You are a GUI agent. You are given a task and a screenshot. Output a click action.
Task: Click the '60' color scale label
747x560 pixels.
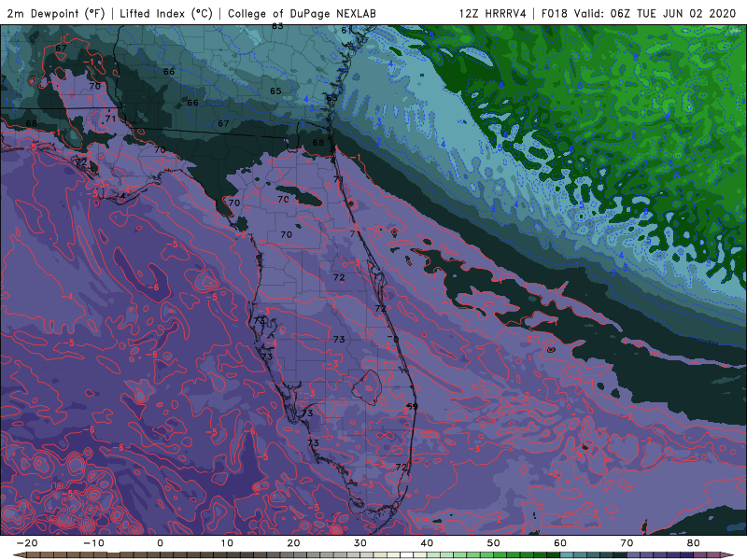[x=560, y=543]
